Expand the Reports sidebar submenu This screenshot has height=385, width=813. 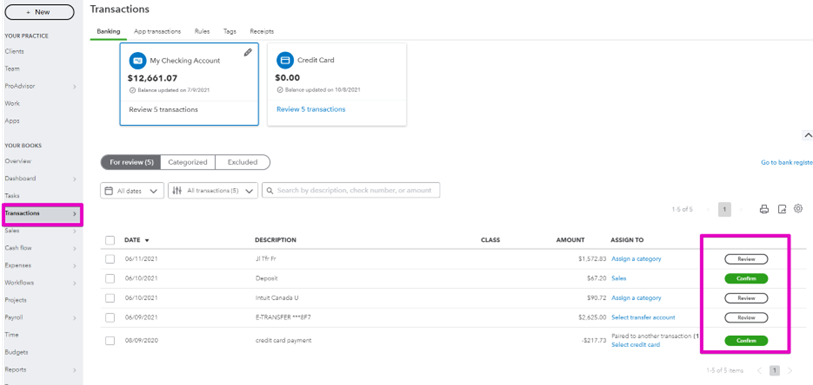click(x=74, y=370)
